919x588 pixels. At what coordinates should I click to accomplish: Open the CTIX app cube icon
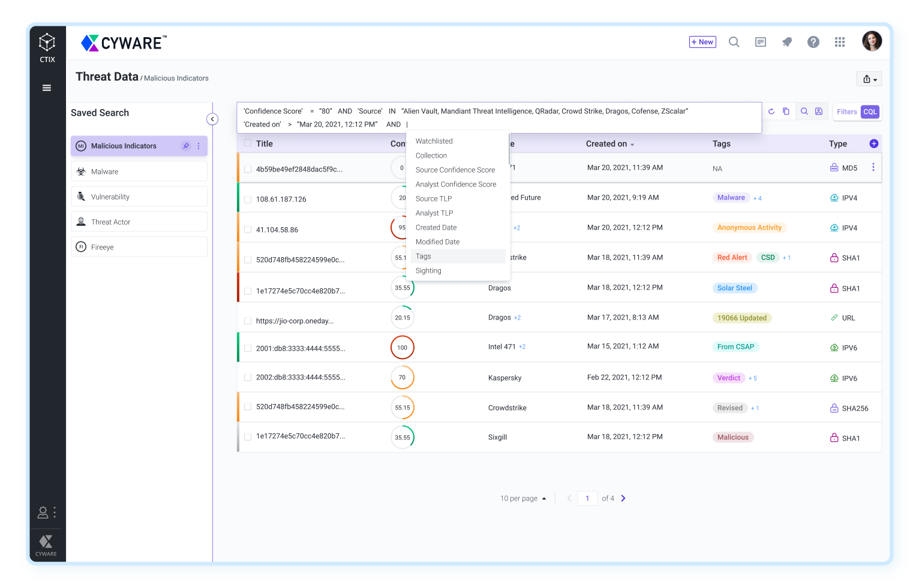[x=47, y=42]
